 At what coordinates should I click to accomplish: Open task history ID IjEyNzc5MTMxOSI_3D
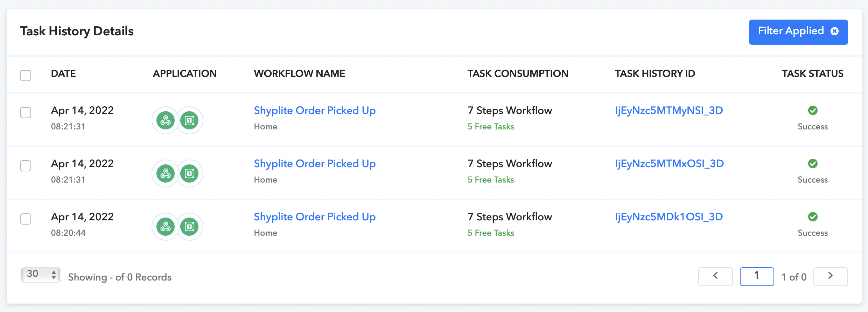669,164
